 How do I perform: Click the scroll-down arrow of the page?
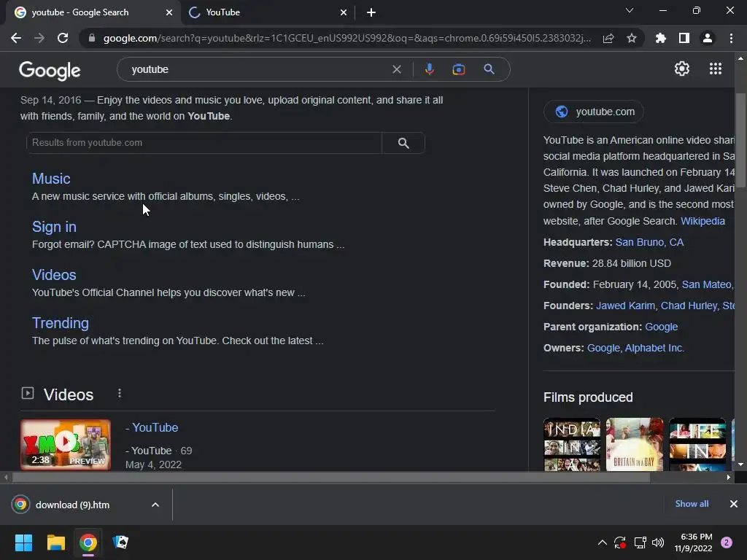point(740,464)
